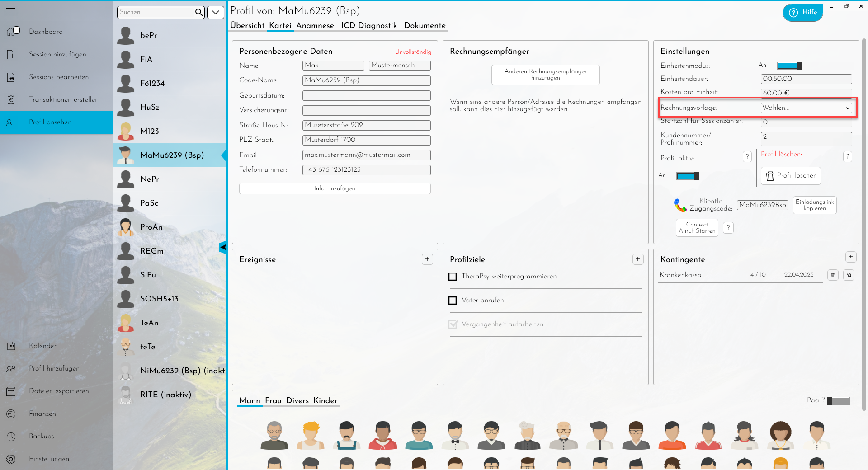Click the Telefonnummer input field
This screenshot has width=868, height=470.
[366, 170]
